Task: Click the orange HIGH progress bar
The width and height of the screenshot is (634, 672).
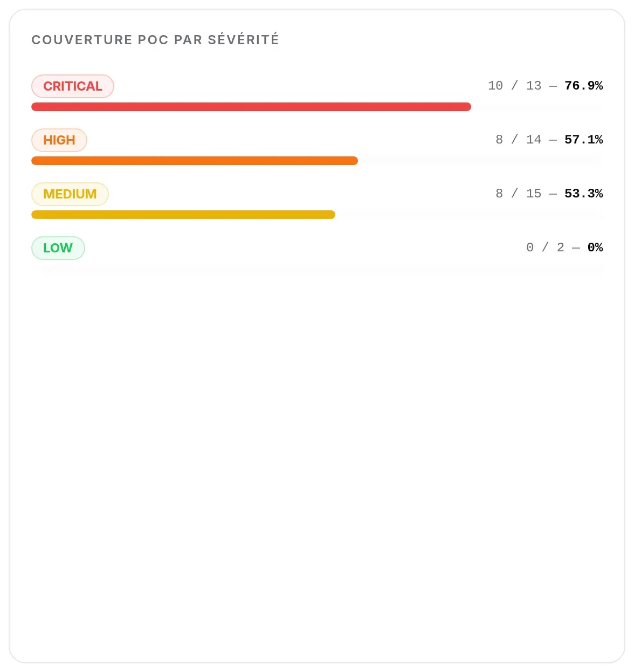Action: pyautogui.click(x=195, y=161)
